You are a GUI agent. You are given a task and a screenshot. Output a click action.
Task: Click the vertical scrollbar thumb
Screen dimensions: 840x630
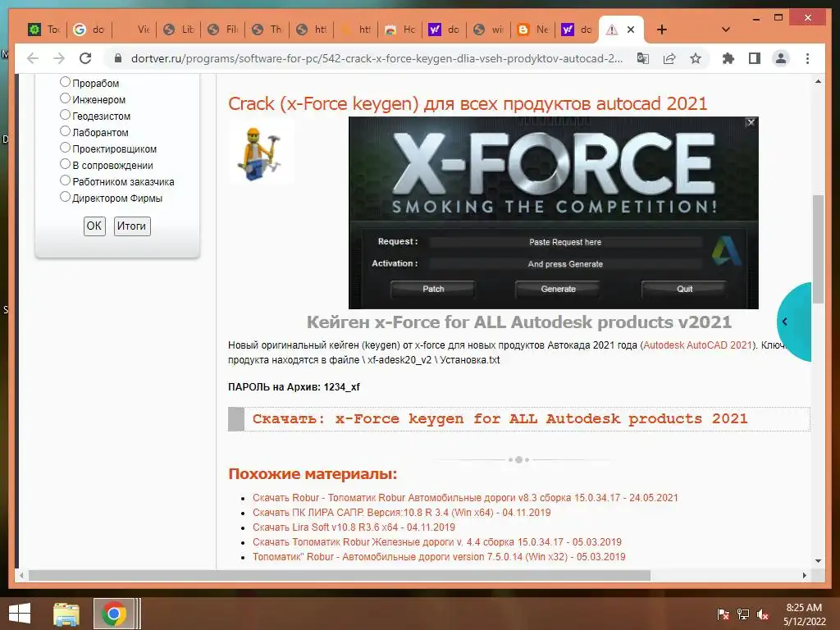(818, 249)
